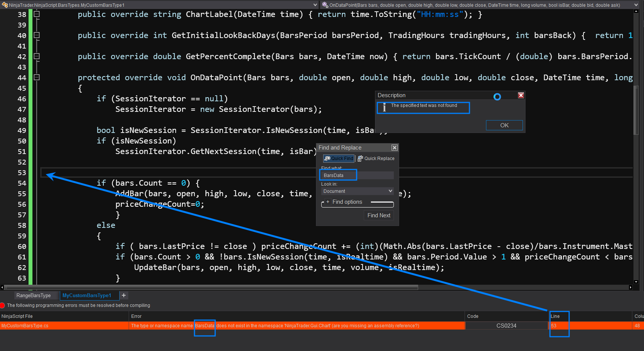This screenshot has width=644, height=351.
Task: Open the OnDataPoint method selector dropdown
Action: tap(636, 5)
